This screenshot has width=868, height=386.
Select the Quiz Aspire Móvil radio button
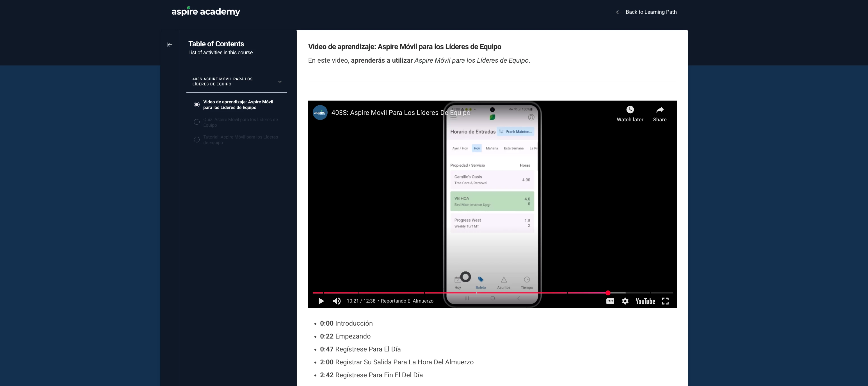[197, 122]
